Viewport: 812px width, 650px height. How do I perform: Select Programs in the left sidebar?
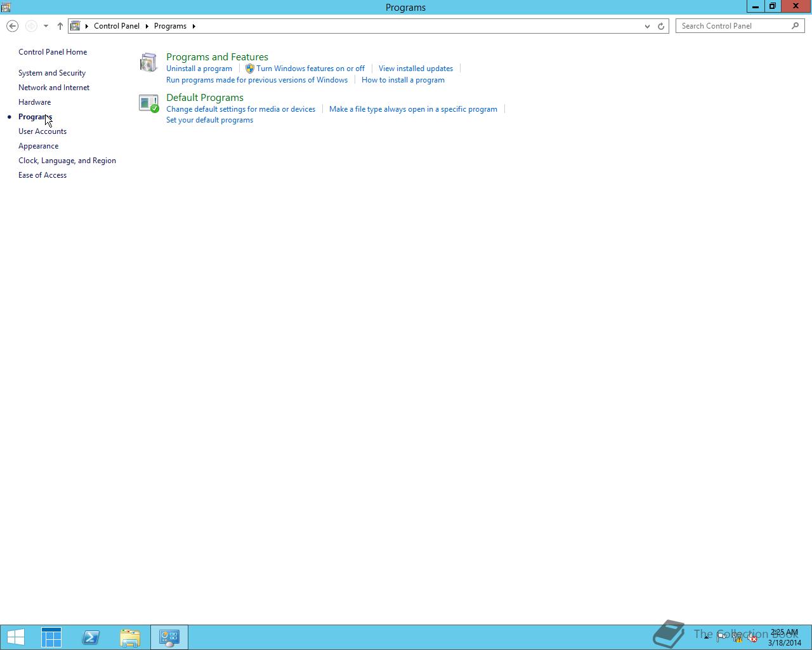point(35,117)
